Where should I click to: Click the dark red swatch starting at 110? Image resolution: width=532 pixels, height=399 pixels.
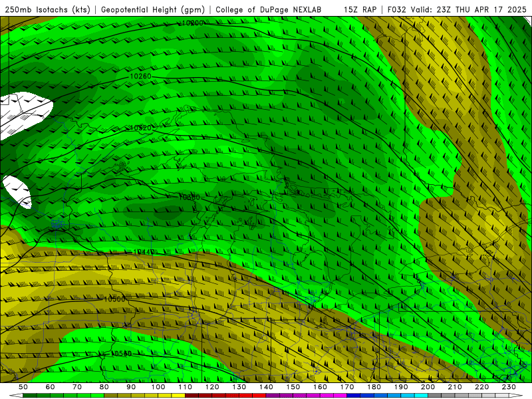click(192, 396)
